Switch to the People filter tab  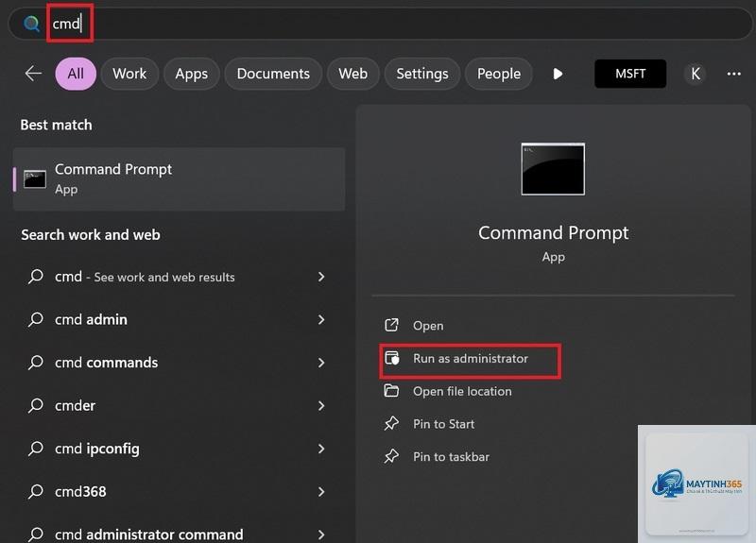coord(499,74)
